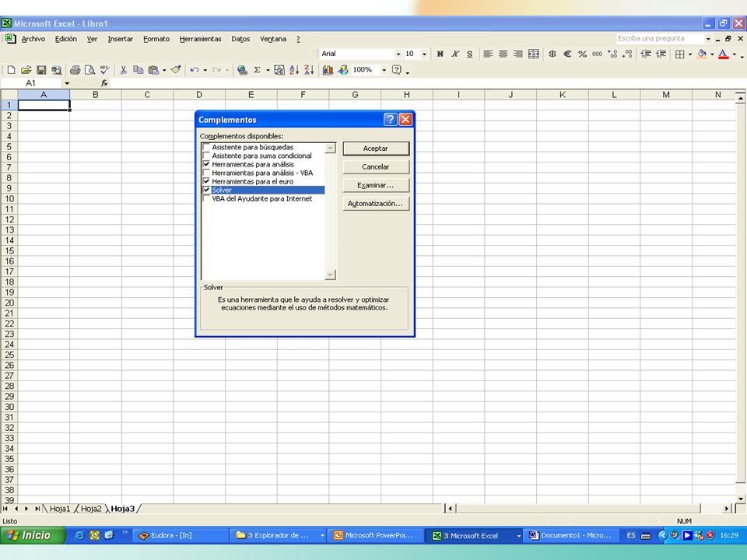Apply the red font color

point(723,54)
